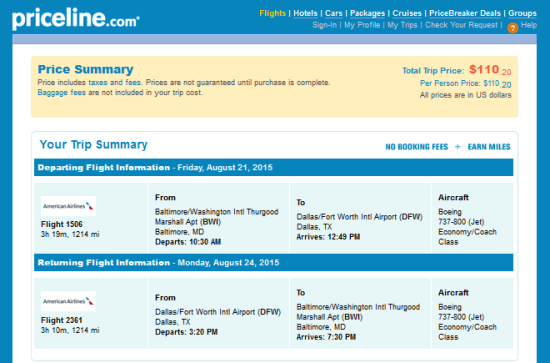Screen dimensions: 550x363
Task: Open PriceBreaker Deals
Action: click(x=465, y=13)
